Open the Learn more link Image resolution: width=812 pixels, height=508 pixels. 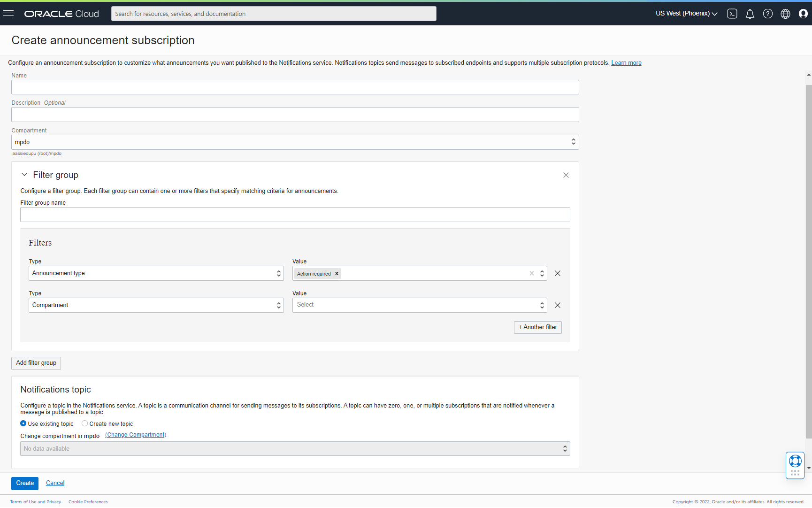[x=626, y=62]
